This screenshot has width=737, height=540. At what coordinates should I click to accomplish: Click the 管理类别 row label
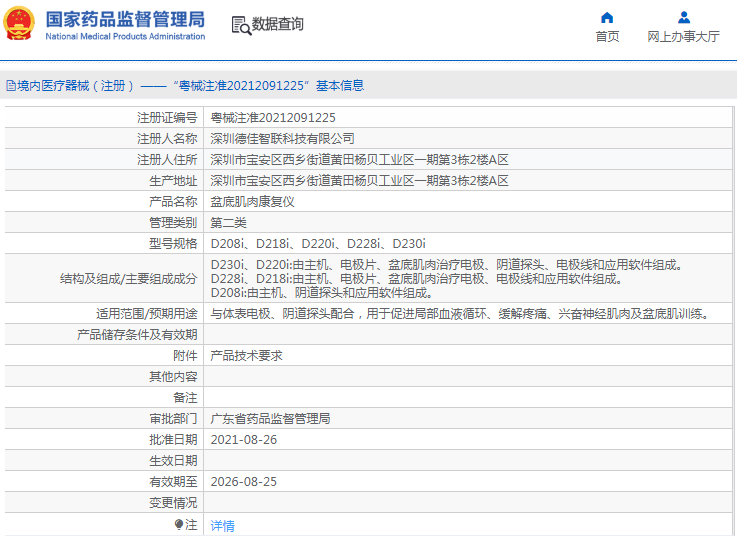(173, 223)
